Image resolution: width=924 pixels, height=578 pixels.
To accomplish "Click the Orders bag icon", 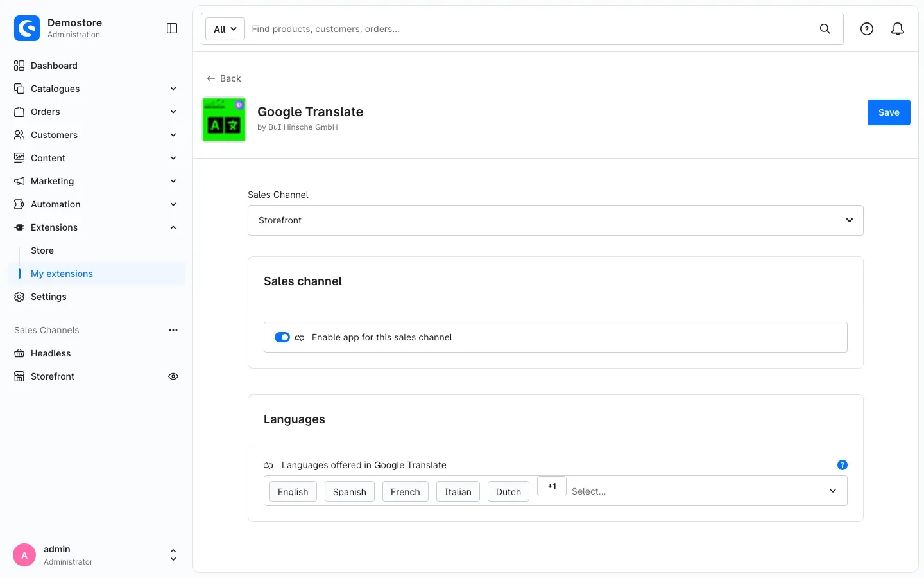I will 19,112.
